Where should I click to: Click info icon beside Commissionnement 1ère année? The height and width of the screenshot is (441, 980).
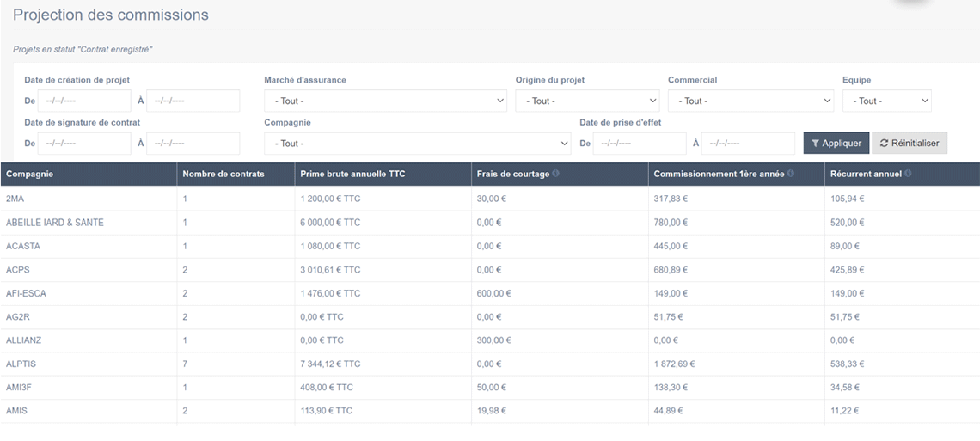[791, 174]
